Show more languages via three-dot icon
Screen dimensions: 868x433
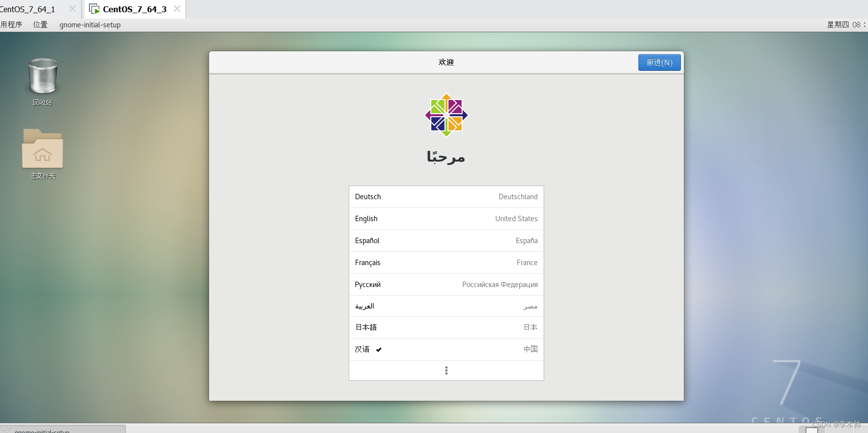(x=446, y=371)
